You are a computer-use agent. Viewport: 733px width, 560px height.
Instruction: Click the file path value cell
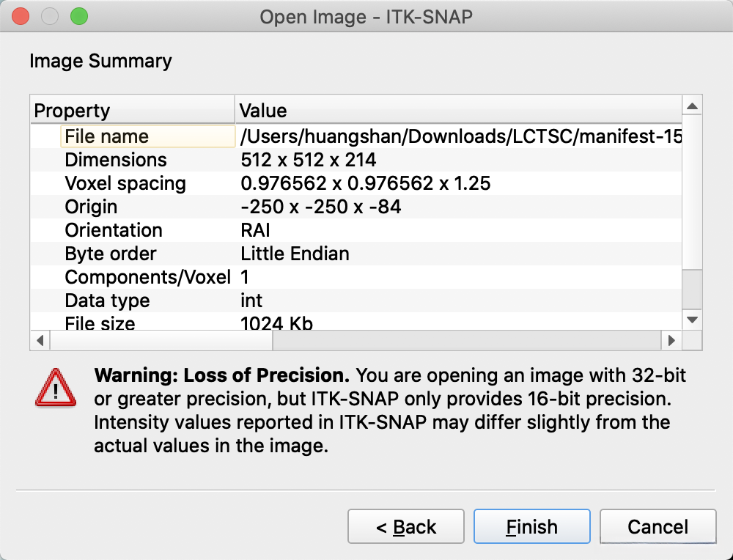[460, 136]
